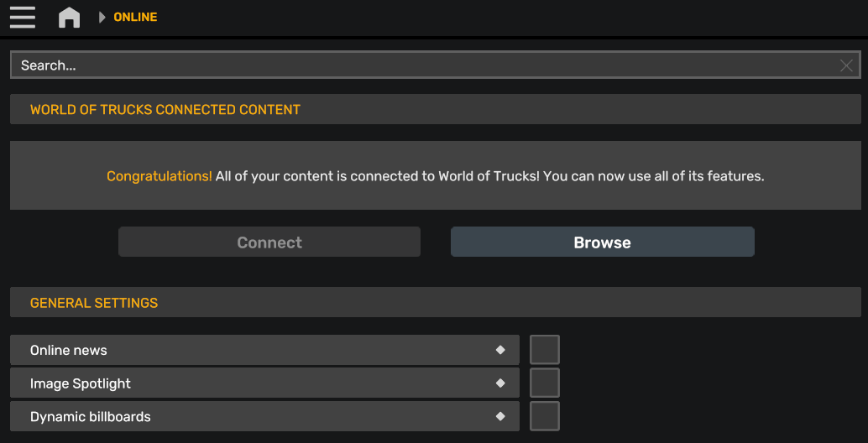Select the Dynamic billboards setting row
This screenshot has height=443, width=868.
[x=264, y=416]
